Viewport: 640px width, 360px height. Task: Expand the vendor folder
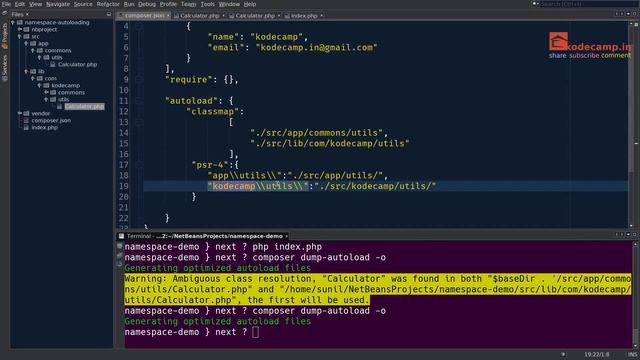click(x=20, y=113)
